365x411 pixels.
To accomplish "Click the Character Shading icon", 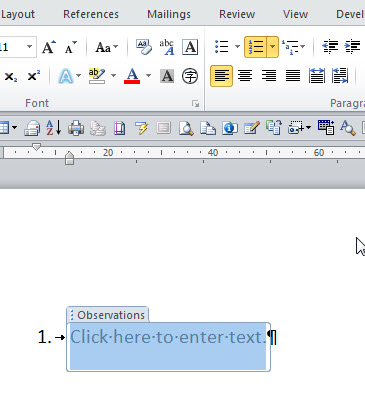I will point(167,76).
